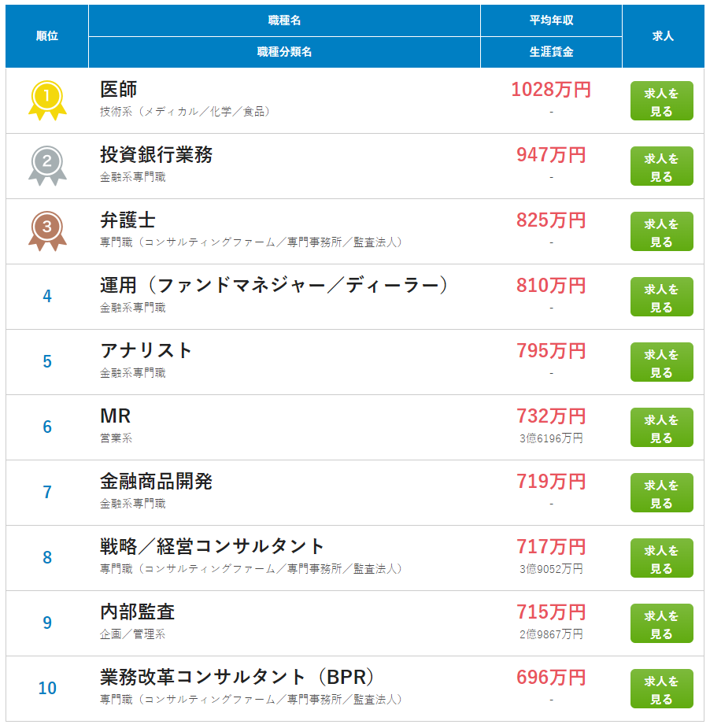View jobs for 金融商品開発
710x728 pixels.
tap(661, 493)
